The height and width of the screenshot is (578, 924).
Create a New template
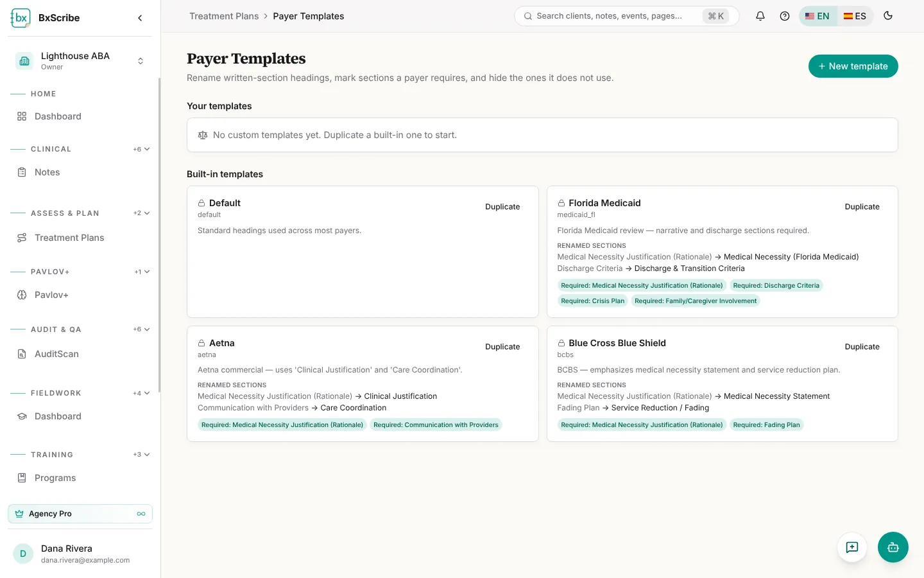(x=853, y=66)
